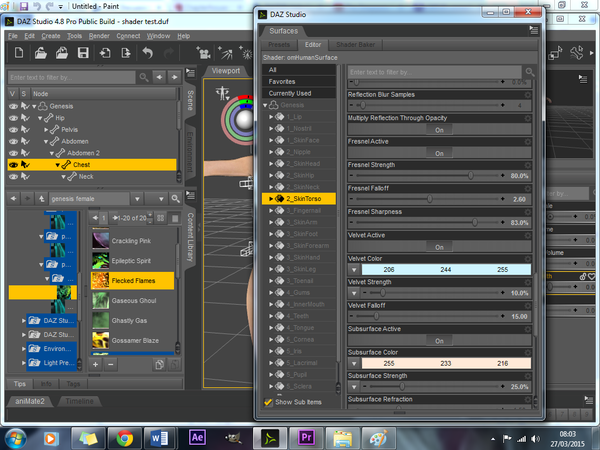Screen dimensions: 600x450
Task: Select the Flecked Flames shader thumbnail
Action: (100, 280)
